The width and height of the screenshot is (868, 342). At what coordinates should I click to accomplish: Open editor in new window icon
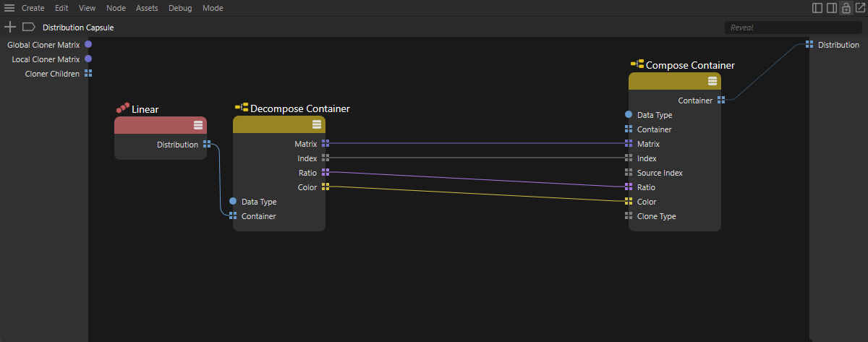click(859, 8)
